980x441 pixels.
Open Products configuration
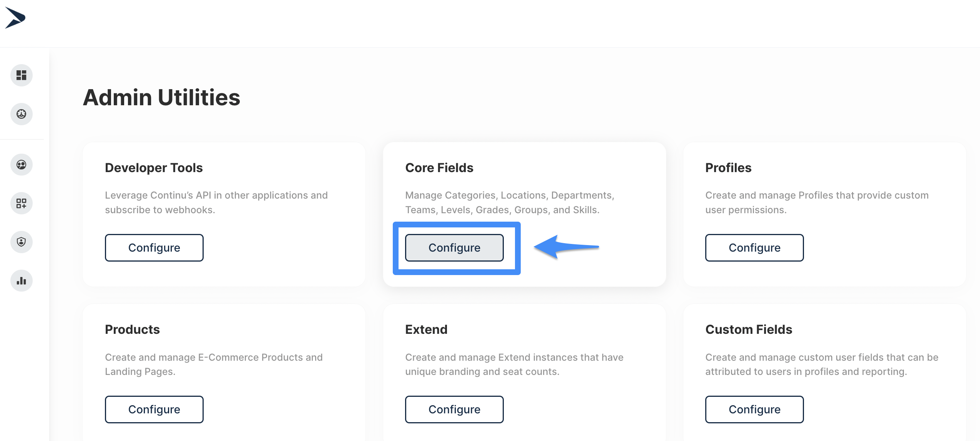[x=154, y=409]
